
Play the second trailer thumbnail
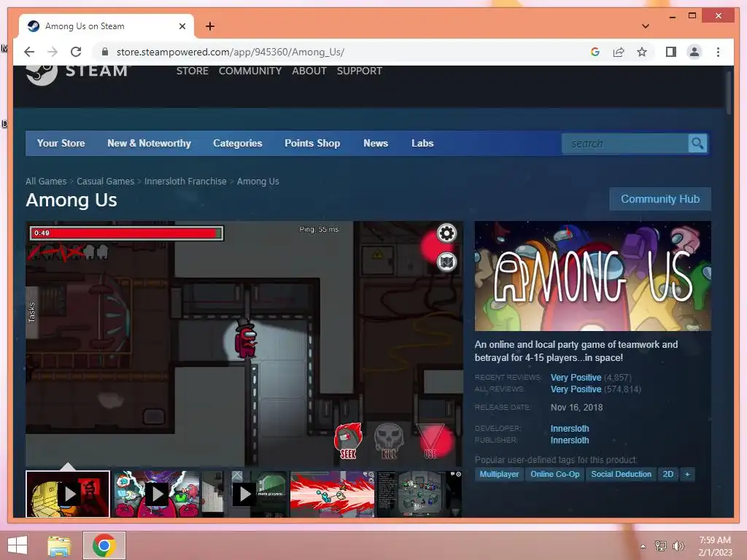156,494
